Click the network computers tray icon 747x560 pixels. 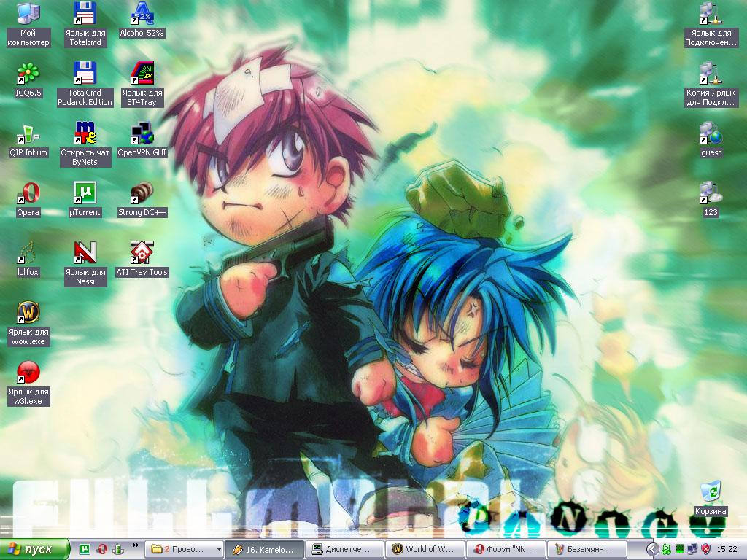pyautogui.click(x=693, y=550)
